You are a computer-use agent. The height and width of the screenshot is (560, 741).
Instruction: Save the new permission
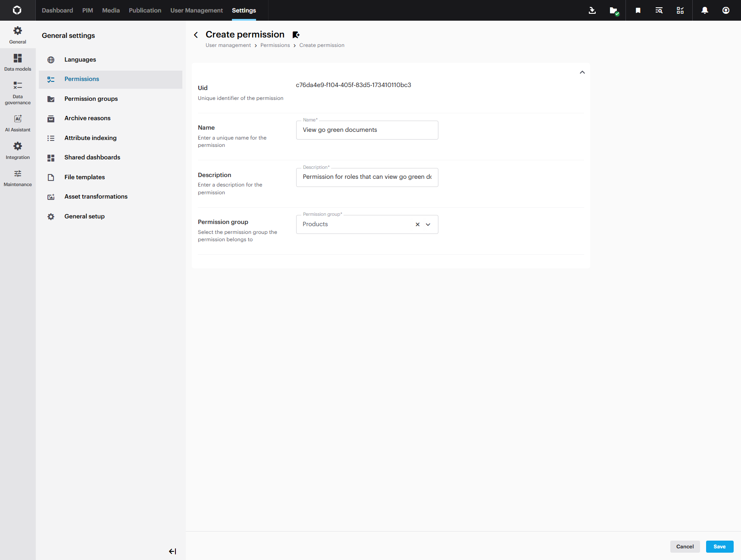[x=719, y=547]
